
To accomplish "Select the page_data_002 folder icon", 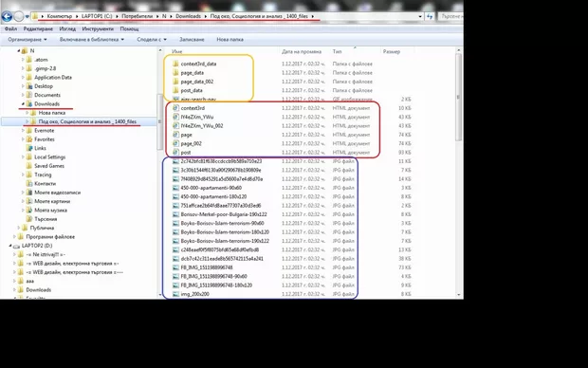I will point(175,82).
